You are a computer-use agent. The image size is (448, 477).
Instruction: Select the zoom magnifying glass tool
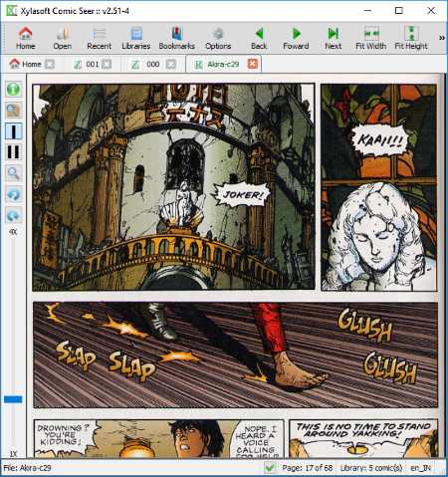pyautogui.click(x=13, y=173)
